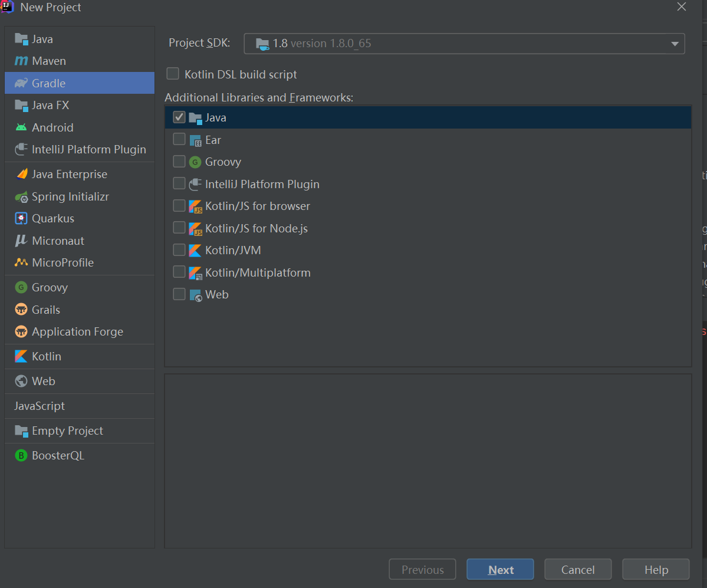This screenshot has width=707, height=588.
Task: Click the Web framework icon in list
Action: pos(195,295)
